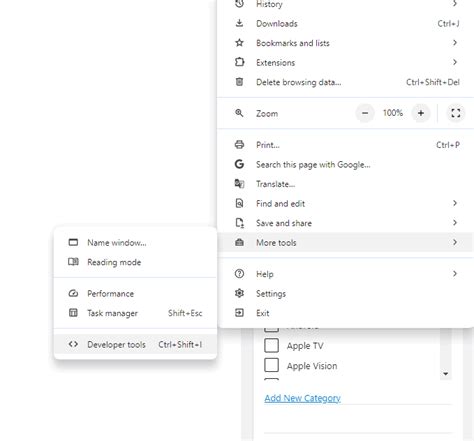The width and height of the screenshot is (474, 441).
Task: Choose Name window entry
Action: (x=135, y=242)
